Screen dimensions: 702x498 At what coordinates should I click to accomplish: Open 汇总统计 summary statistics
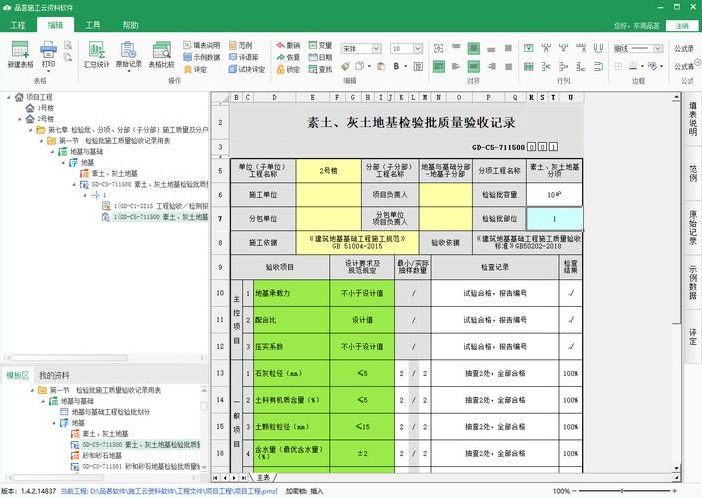[x=97, y=55]
